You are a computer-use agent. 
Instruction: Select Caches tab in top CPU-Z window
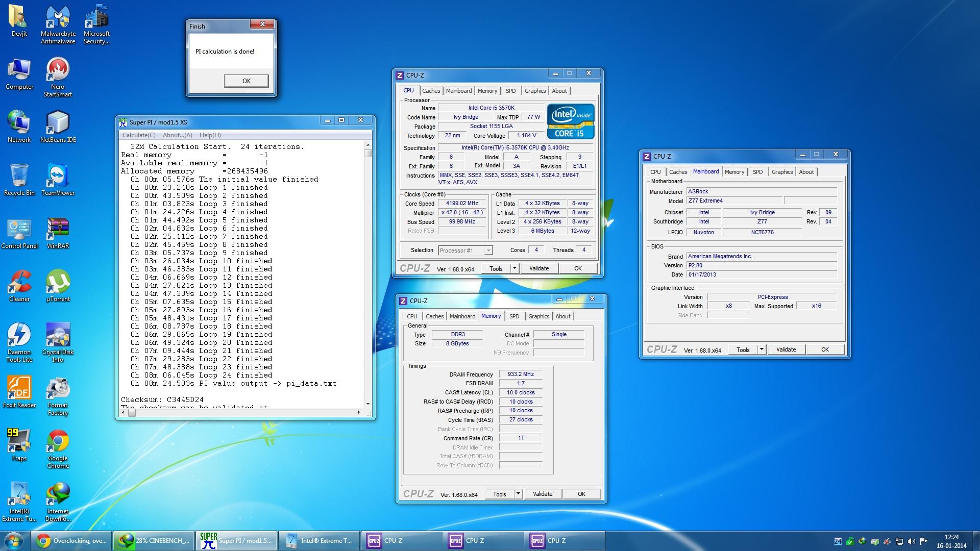tap(431, 91)
